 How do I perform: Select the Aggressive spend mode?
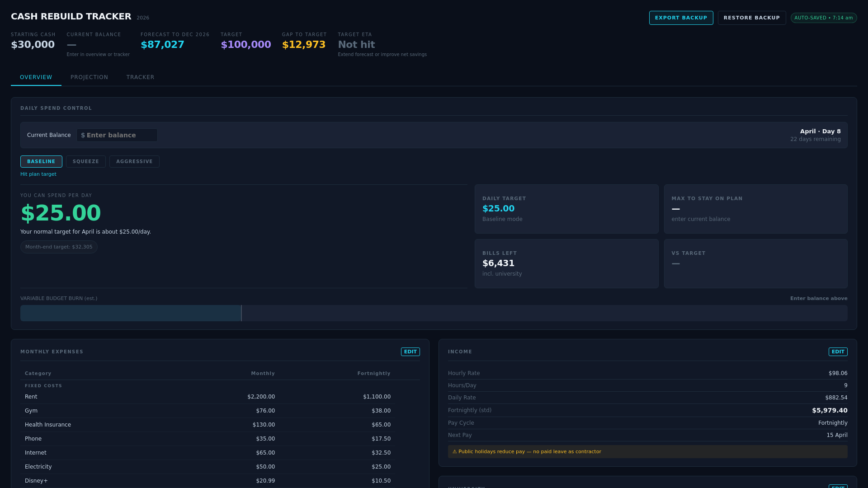134,162
